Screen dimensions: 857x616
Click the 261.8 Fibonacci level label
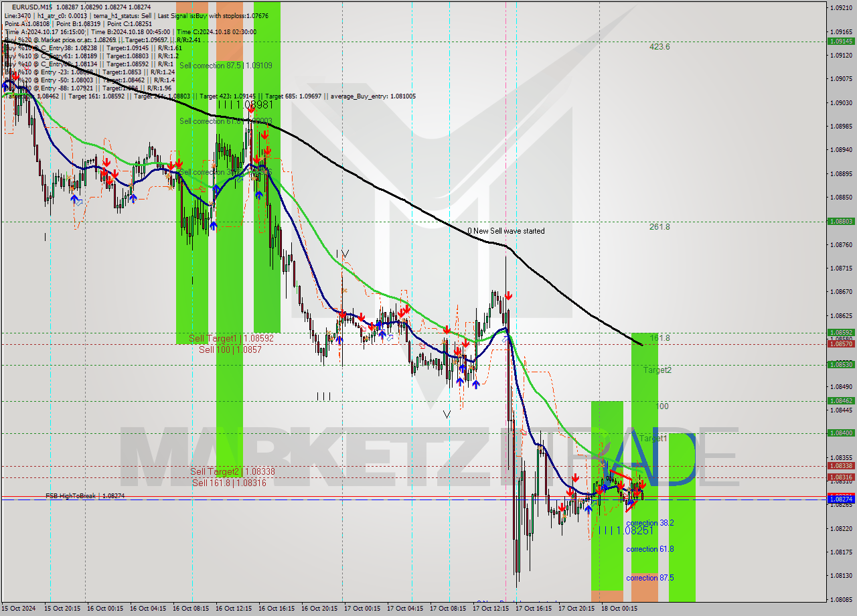659,227
